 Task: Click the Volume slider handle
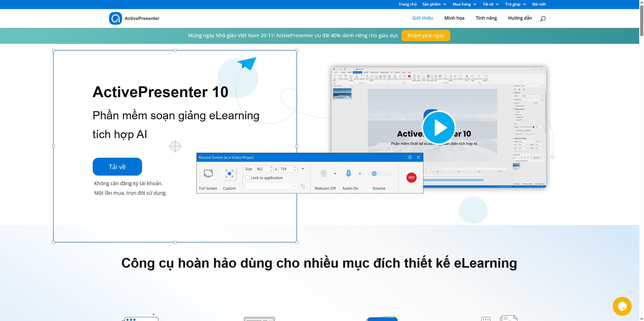(x=374, y=174)
